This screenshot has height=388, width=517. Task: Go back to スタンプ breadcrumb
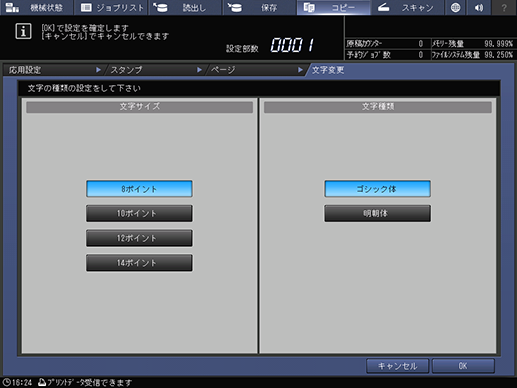pyautogui.click(x=126, y=70)
